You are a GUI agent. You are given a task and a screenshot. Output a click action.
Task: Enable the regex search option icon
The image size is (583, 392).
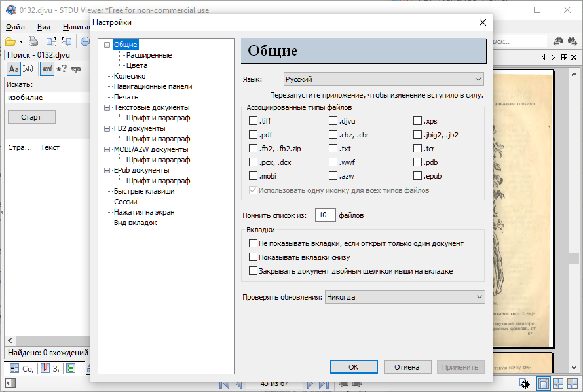click(x=76, y=69)
